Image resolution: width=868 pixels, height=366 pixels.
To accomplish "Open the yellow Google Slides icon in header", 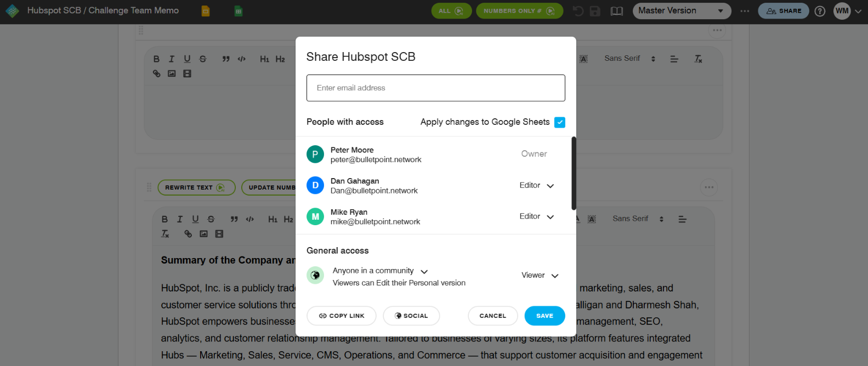I will click(x=206, y=11).
